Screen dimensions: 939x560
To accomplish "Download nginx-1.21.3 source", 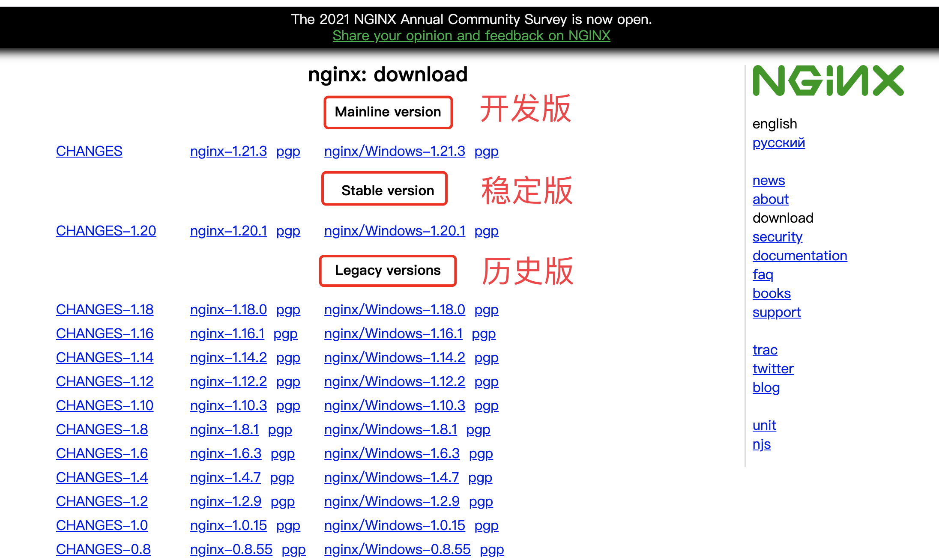I will click(228, 151).
